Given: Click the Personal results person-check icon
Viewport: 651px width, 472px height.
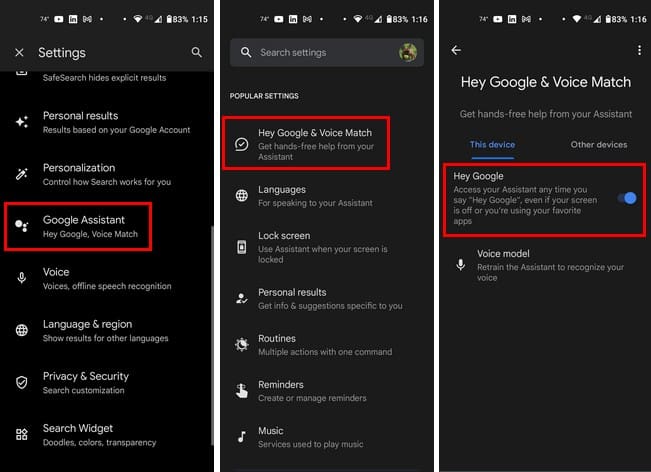Looking at the screenshot, I should pyautogui.click(x=242, y=298).
